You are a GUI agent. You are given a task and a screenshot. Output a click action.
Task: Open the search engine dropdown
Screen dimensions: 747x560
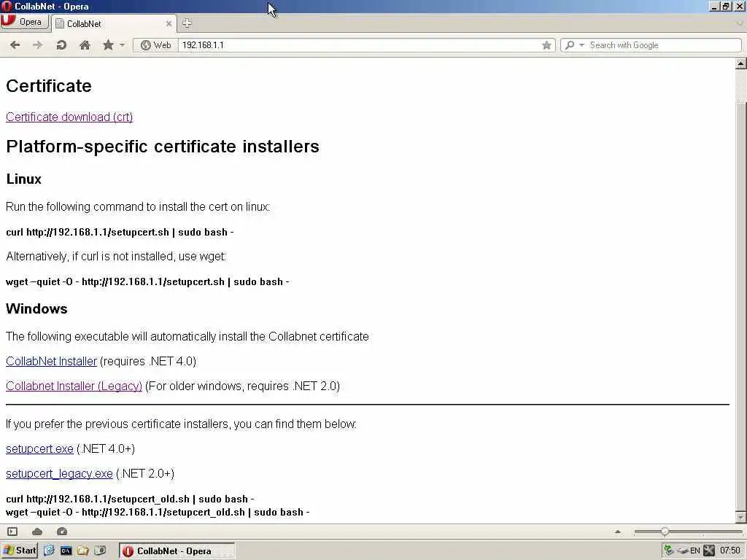575,45
